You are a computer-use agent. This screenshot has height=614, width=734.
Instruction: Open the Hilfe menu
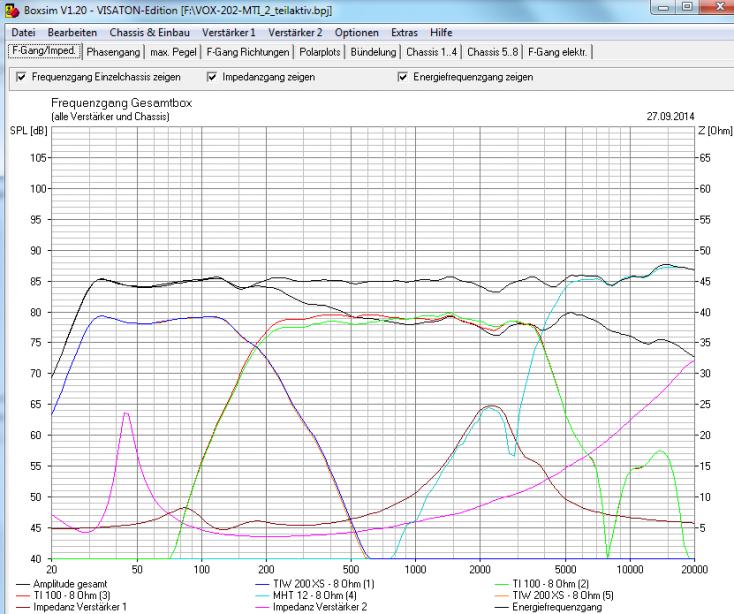pos(441,33)
